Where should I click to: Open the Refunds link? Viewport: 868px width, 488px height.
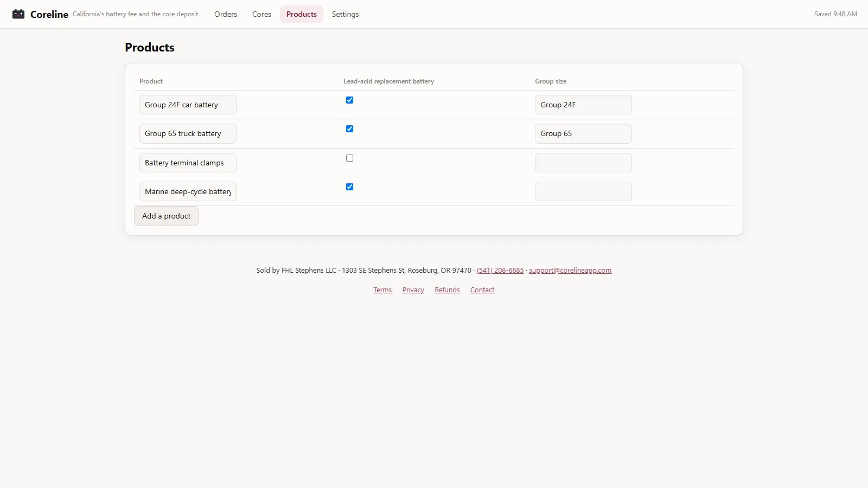[447, 290]
